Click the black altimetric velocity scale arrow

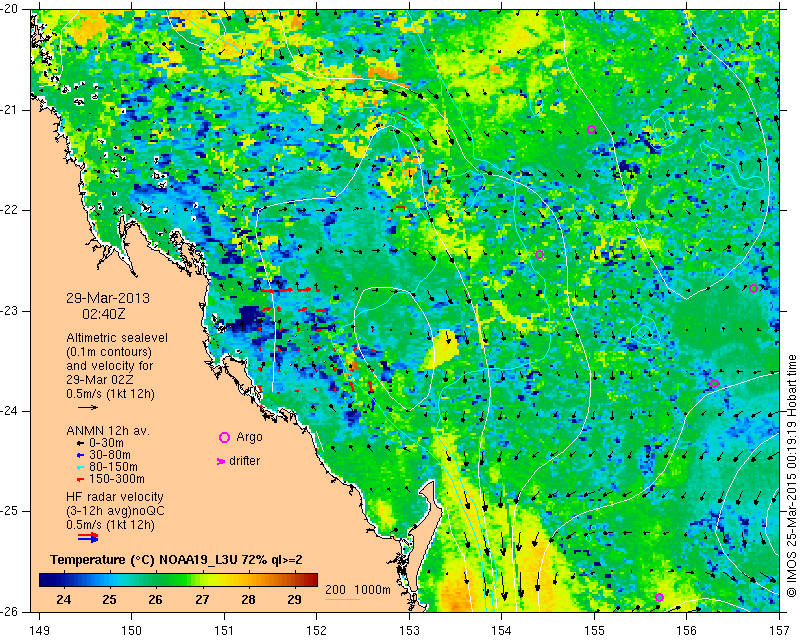tap(88, 407)
